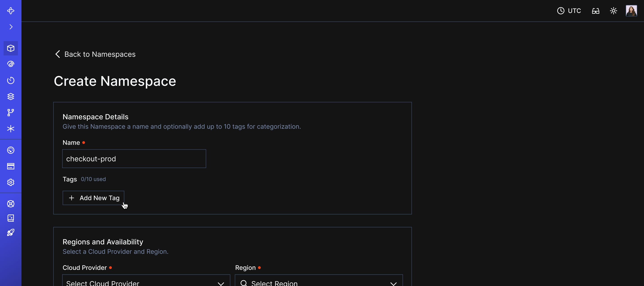Select the Nexus asterisk icon in sidebar
Image resolution: width=644 pixels, height=286 pixels.
(x=11, y=129)
